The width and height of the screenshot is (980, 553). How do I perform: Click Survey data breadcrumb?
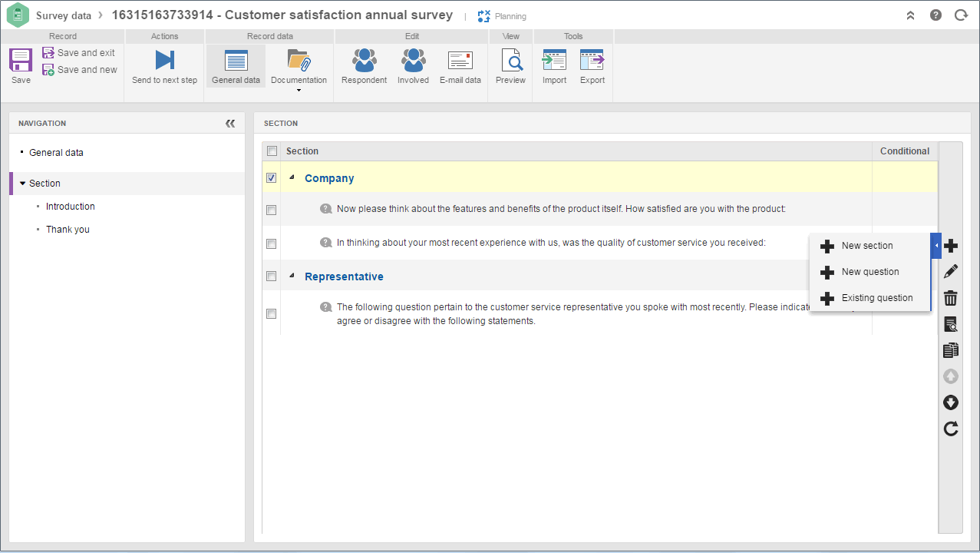[x=64, y=15]
